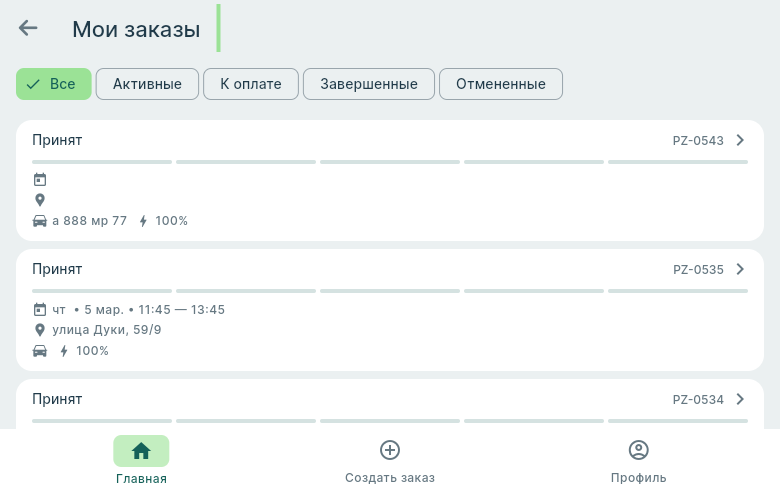Image resolution: width=780 pixels, height=493 pixels.
Task: Tap the home icon in bottom bar
Action: (x=141, y=451)
